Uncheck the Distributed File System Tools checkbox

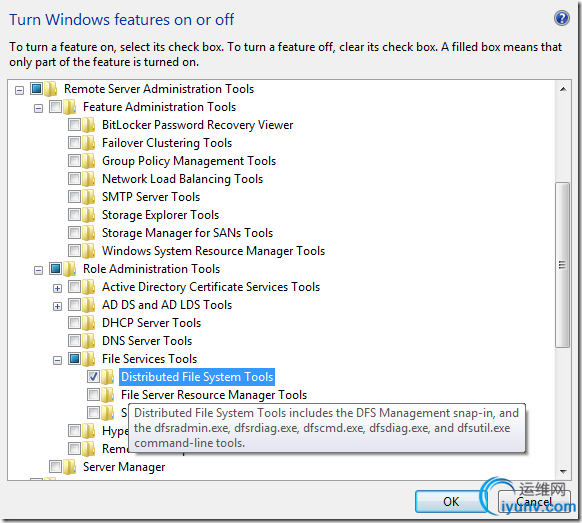click(93, 377)
